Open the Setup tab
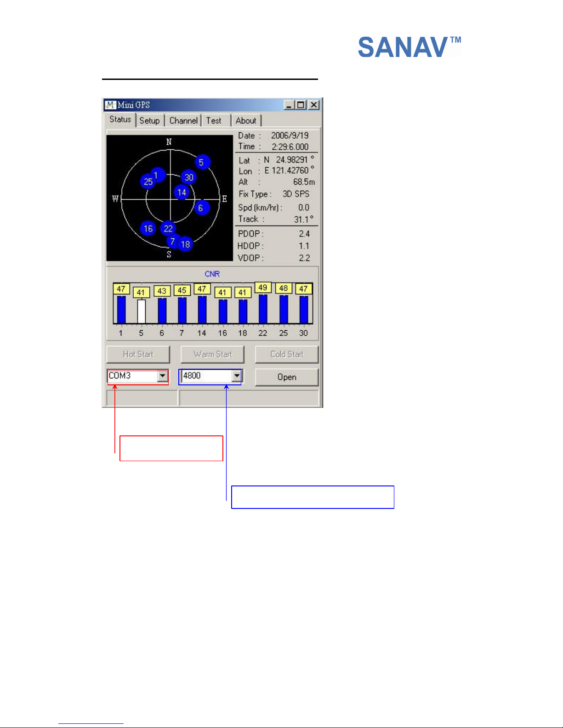Image resolution: width=563 pixels, height=728 pixels. (x=149, y=121)
